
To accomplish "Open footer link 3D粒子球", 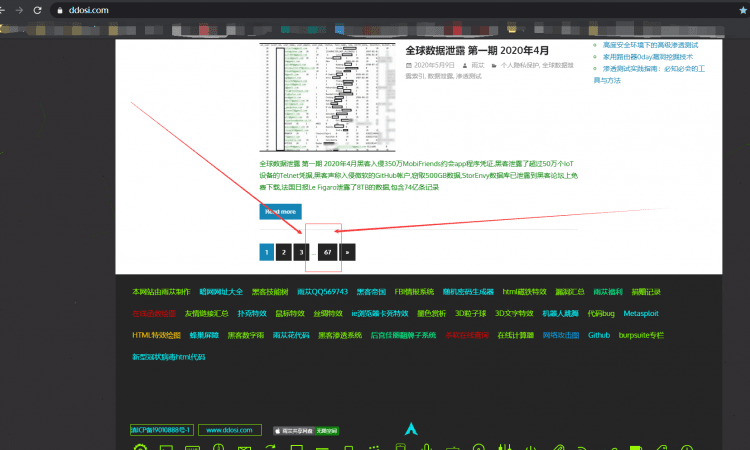I will pos(471,314).
